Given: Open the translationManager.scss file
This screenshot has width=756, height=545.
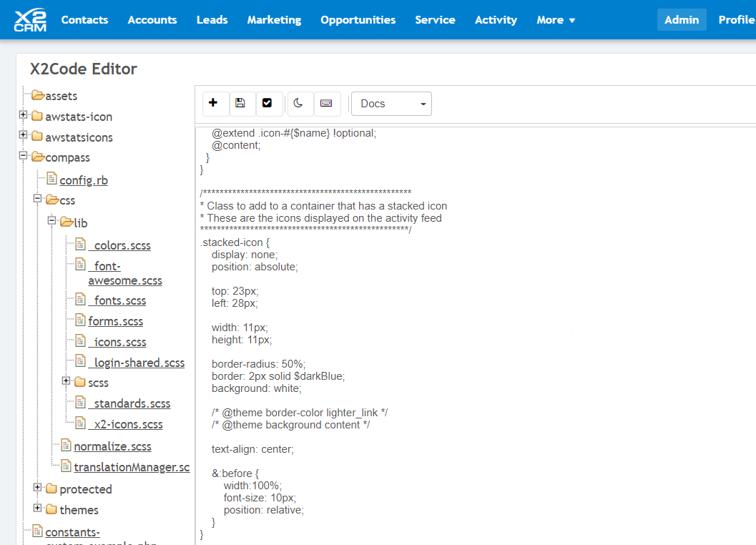Looking at the screenshot, I should (x=132, y=467).
